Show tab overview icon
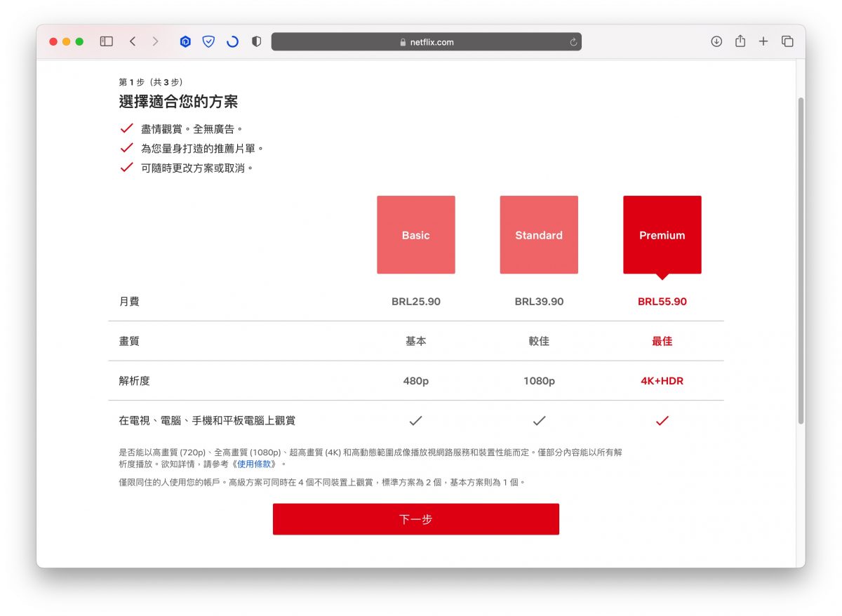 [x=787, y=41]
